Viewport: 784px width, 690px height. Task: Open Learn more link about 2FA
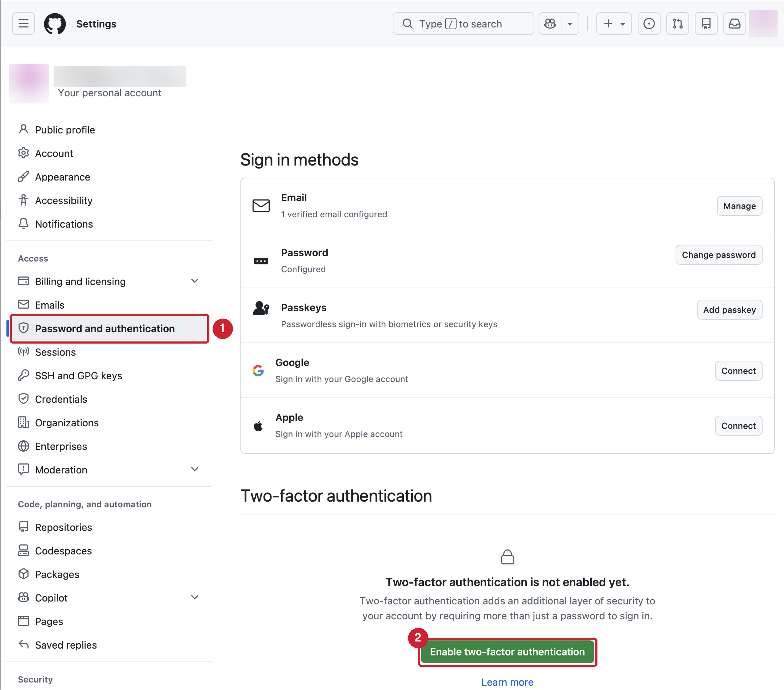click(507, 682)
